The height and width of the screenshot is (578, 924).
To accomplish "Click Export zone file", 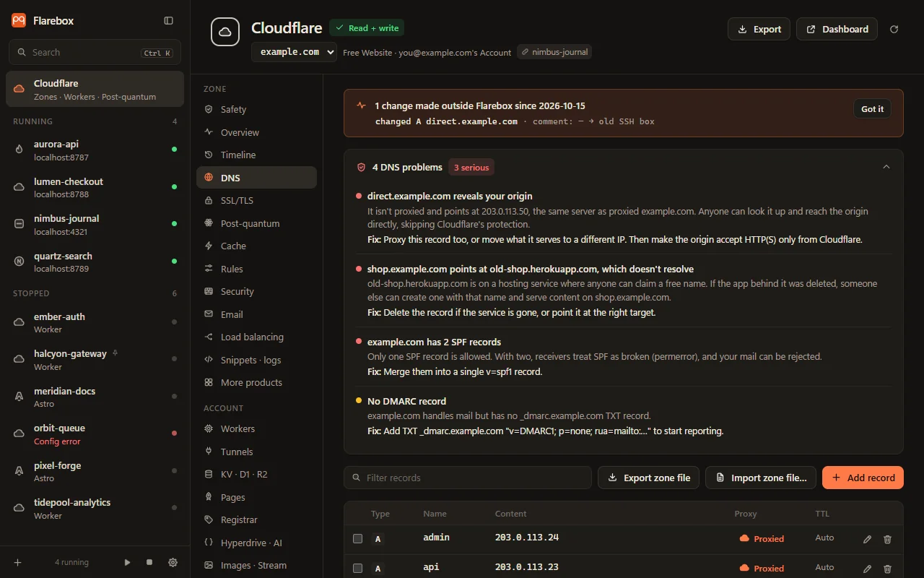I will point(648,478).
